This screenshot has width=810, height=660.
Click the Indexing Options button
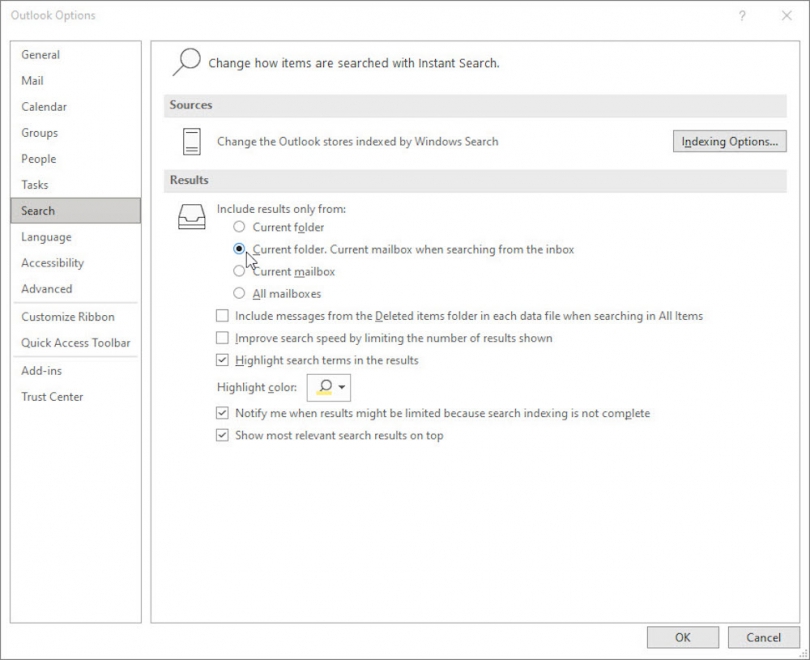pos(729,141)
